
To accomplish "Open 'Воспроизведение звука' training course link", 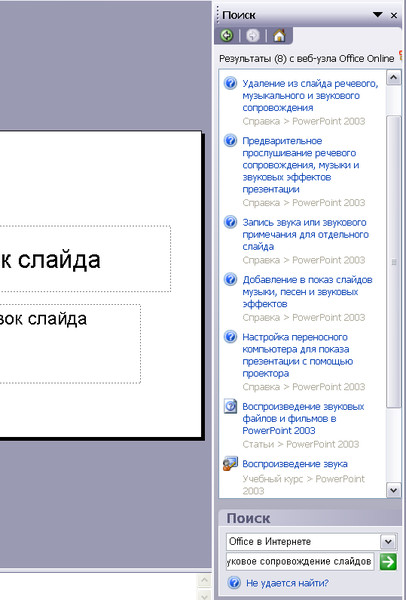I will point(295,464).
